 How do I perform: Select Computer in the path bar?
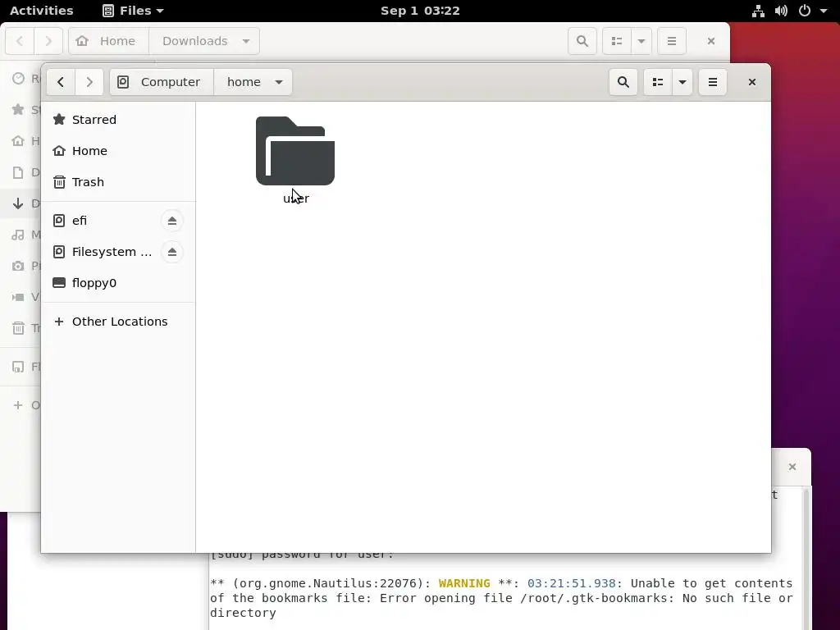point(162,82)
